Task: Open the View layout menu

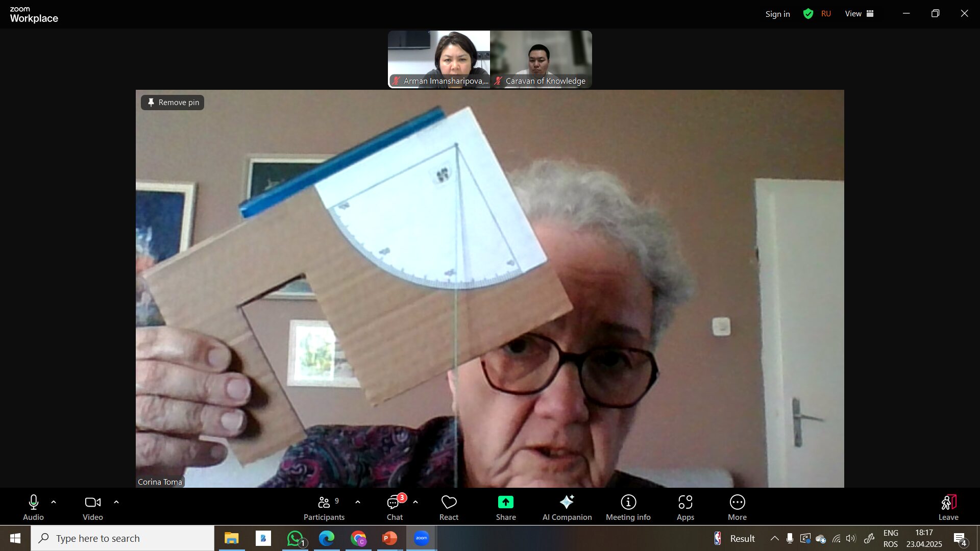Action: [859, 14]
